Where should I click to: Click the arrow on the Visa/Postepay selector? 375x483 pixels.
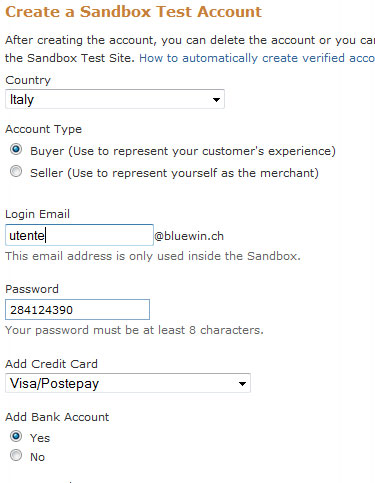tap(242, 383)
